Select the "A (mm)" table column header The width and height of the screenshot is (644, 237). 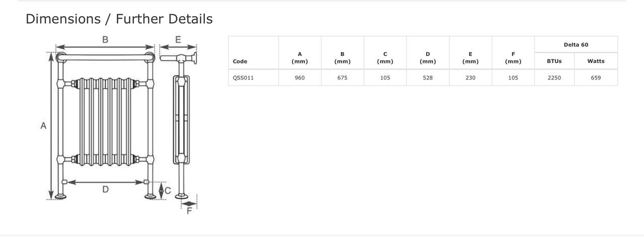pyautogui.click(x=300, y=58)
